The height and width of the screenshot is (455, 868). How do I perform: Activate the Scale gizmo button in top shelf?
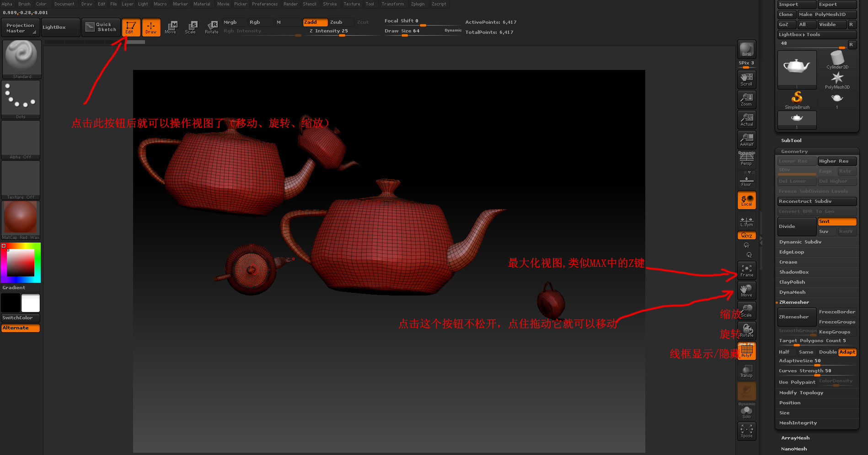click(x=191, y=27)
